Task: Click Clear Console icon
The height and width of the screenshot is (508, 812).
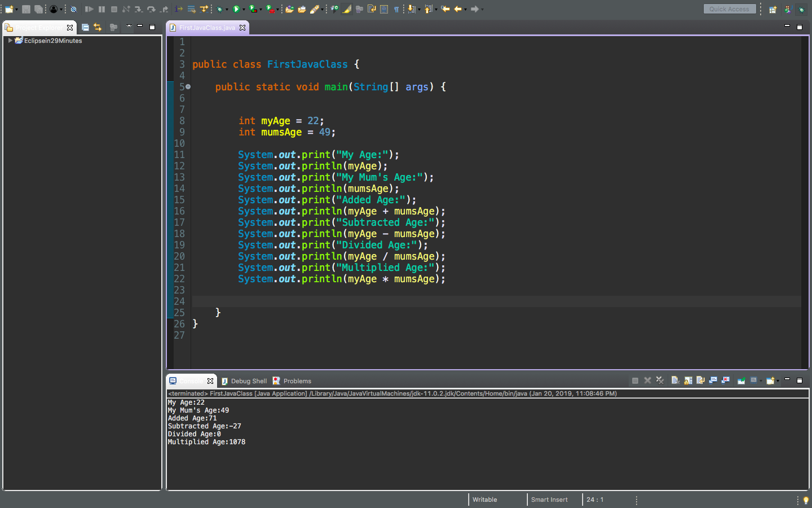Action: pos(675,380)
